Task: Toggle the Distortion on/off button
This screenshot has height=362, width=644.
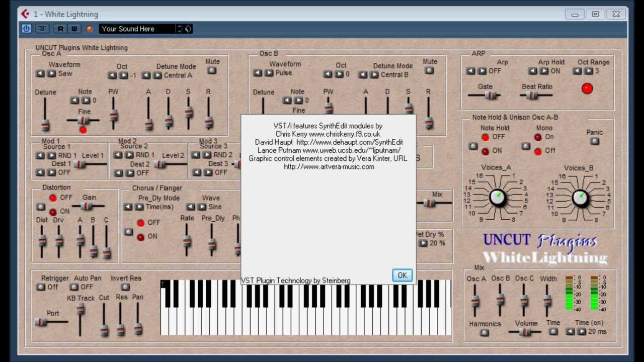Action: coord(41,207)
